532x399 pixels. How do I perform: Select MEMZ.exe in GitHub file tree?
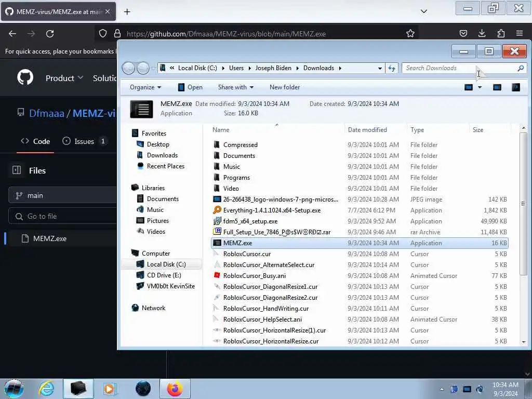49,238
